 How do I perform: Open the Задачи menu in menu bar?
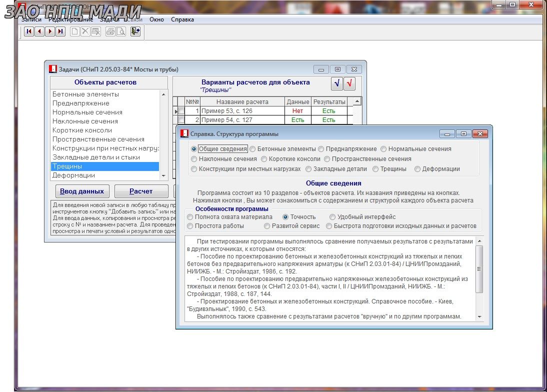click(109, 19)
